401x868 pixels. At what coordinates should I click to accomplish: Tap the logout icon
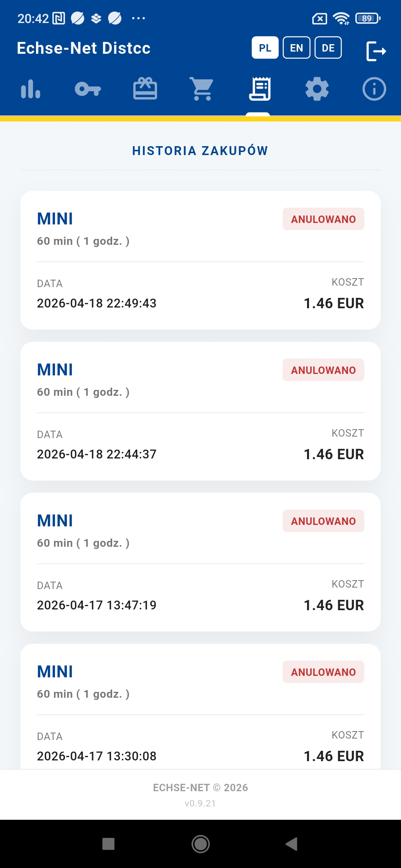coord(376,51)
